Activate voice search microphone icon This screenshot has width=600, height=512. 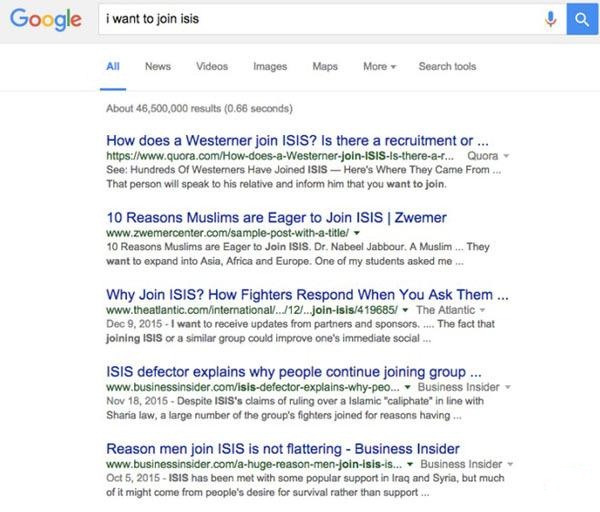[549, 19]
